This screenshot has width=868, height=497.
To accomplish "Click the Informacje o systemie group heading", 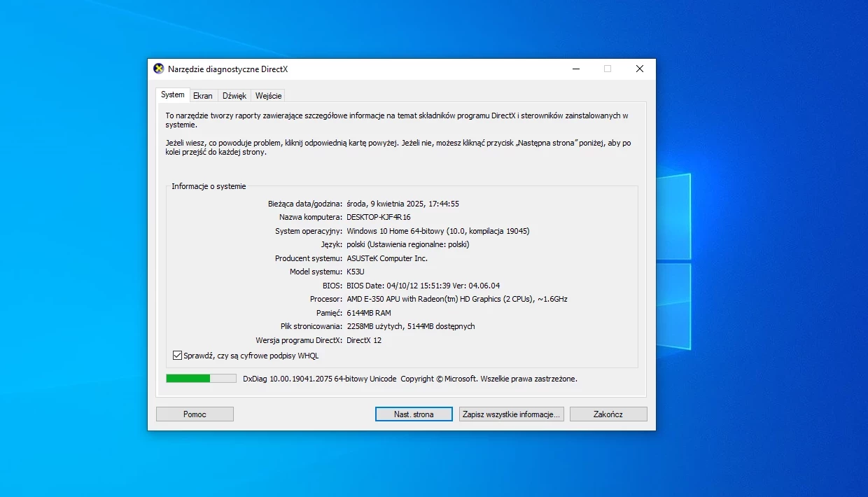I will click(x=209, y=186).
